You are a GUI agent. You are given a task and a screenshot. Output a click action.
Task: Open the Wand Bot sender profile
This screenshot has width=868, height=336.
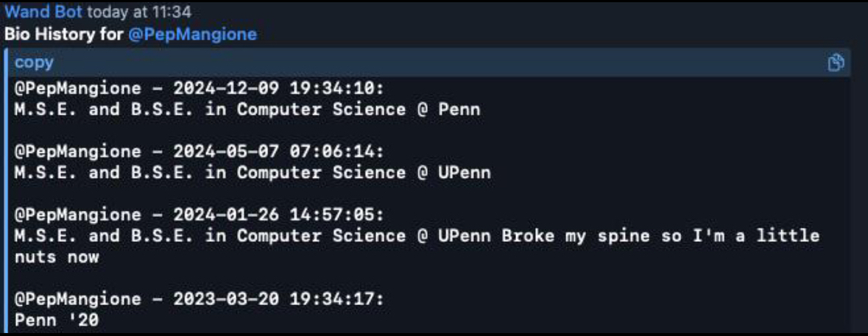click(43, 11)
